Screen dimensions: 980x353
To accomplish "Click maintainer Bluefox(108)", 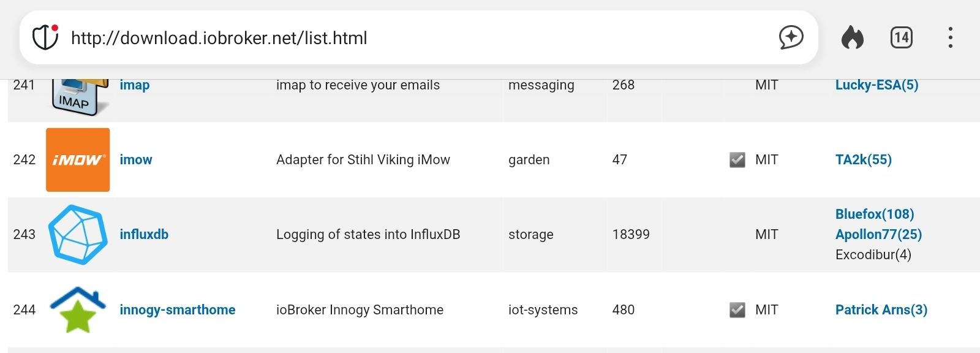I will click(x=874, y=214).
